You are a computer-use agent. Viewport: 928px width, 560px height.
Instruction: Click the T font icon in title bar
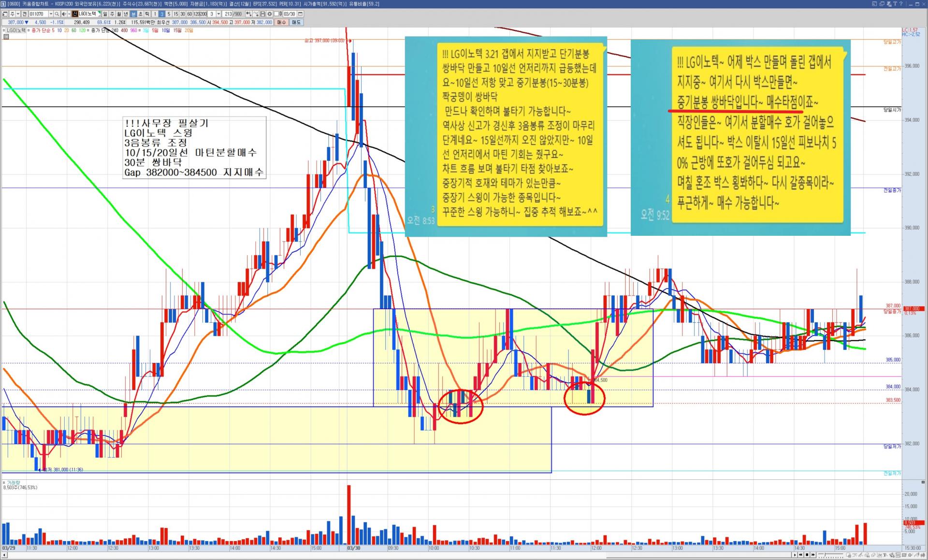tap(895, 4)
